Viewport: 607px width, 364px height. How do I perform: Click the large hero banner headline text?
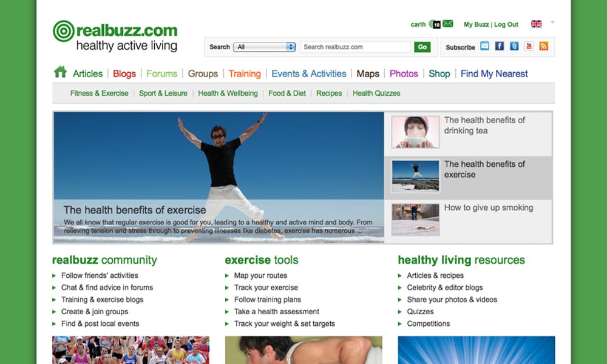coord(135,210)
